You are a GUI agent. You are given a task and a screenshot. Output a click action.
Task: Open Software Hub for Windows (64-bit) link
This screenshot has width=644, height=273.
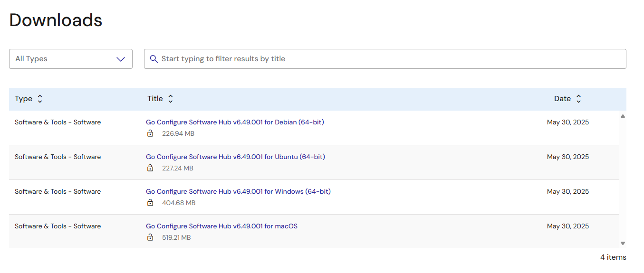click(x=238, y=191)
